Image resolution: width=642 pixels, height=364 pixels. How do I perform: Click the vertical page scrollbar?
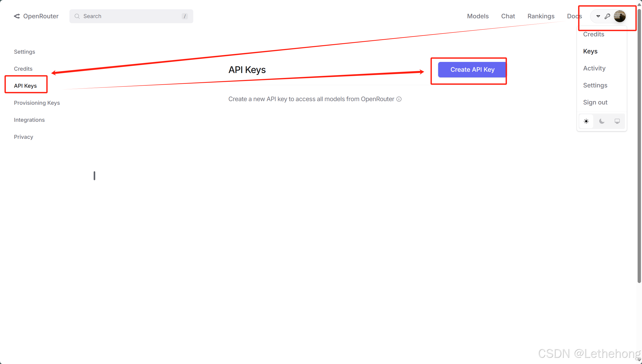click(639, 146)
